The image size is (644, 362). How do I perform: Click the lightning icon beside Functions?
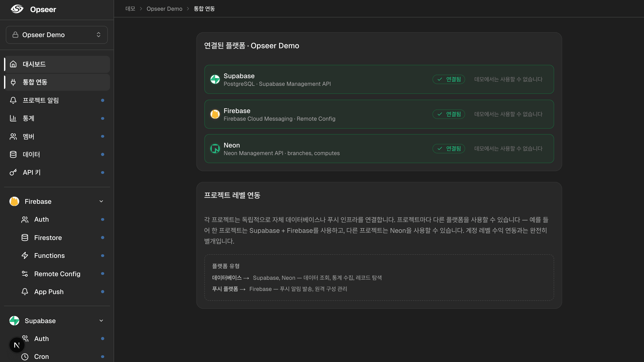(25, 256)
